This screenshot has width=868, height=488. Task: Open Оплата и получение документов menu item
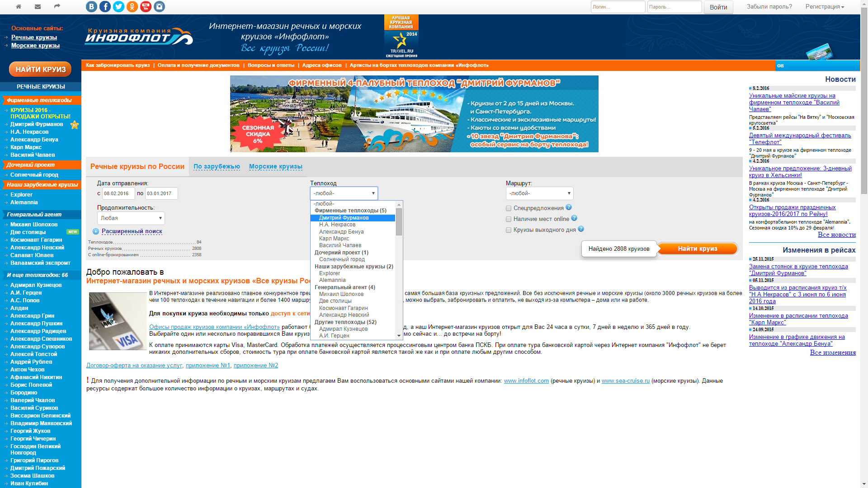click(x=198, y=65)
